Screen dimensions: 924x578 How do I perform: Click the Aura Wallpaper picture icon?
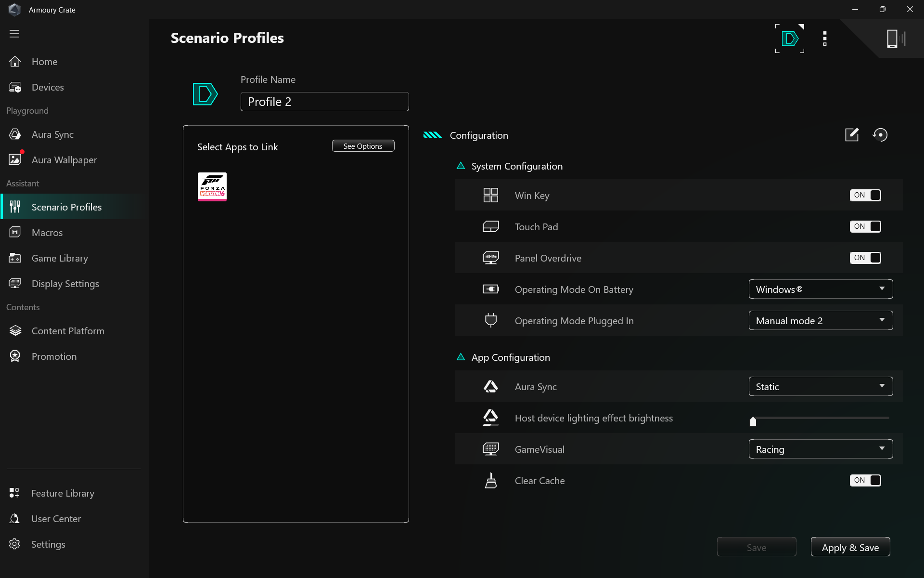(15, 160)
